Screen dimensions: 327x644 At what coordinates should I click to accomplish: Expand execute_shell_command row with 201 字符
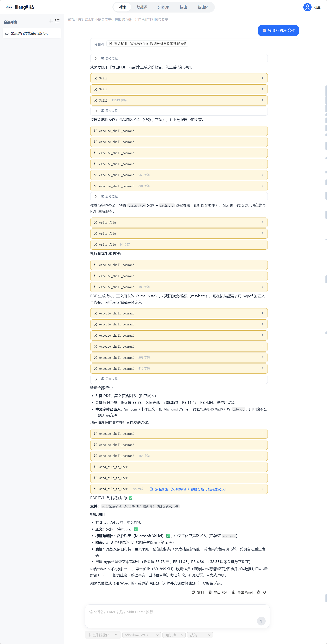click(x=179, y=186)
